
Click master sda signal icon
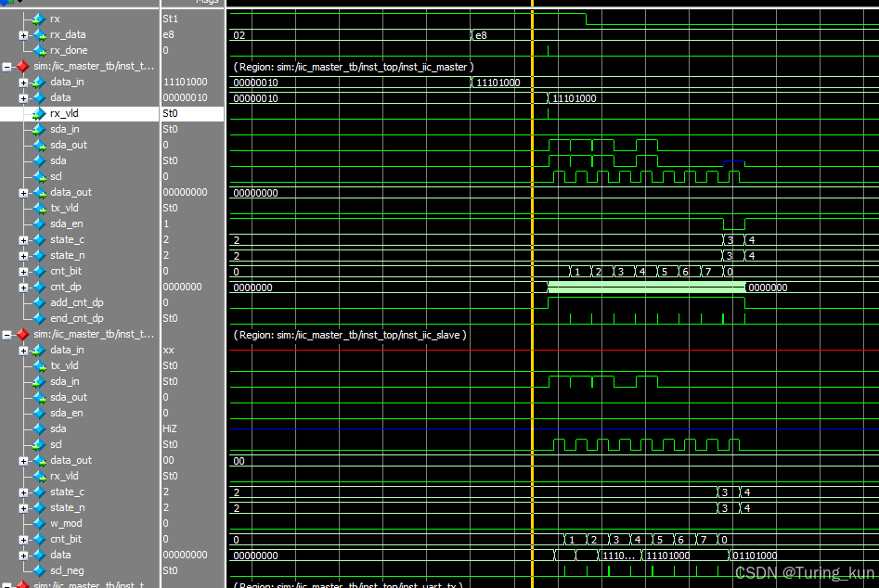point(39,160)
